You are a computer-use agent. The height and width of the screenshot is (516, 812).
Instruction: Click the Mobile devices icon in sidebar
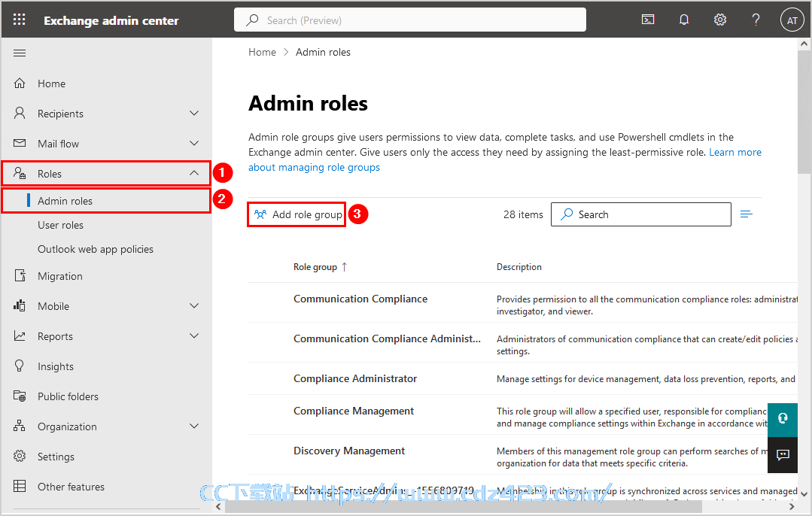point(20,306)
